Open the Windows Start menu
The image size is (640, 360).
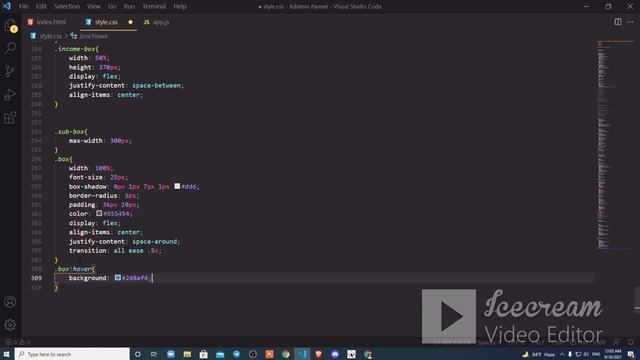coord(7,354)
